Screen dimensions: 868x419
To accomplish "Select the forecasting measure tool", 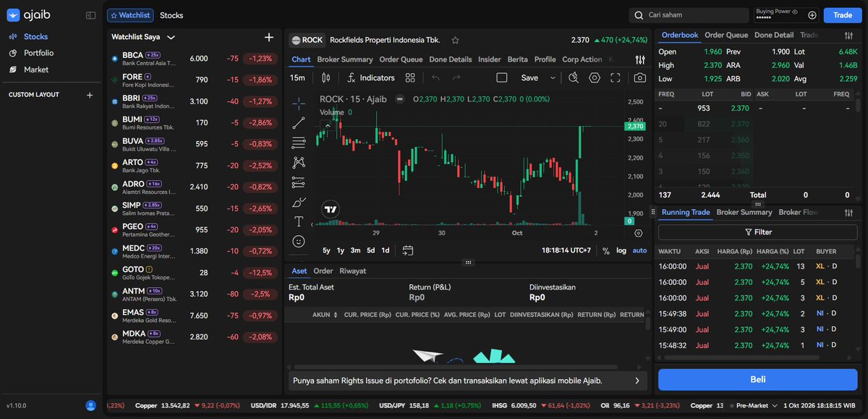I will [x=299, y=182].
